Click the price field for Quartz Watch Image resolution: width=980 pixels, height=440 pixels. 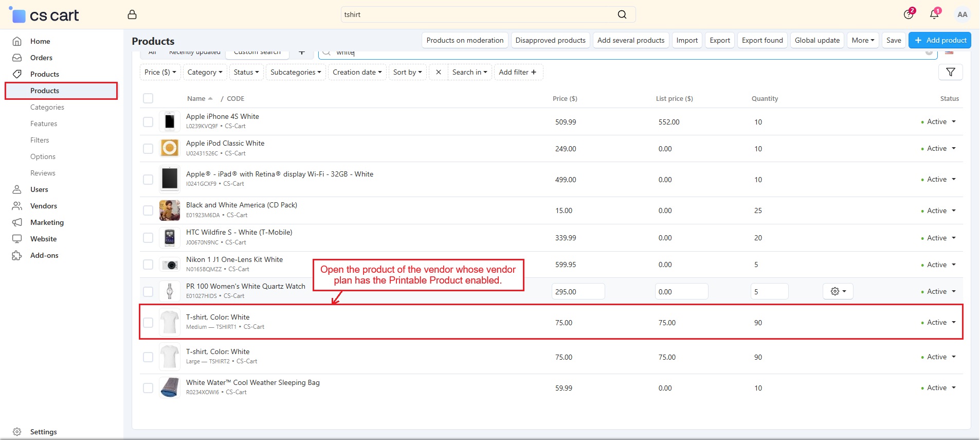(577, 292)
